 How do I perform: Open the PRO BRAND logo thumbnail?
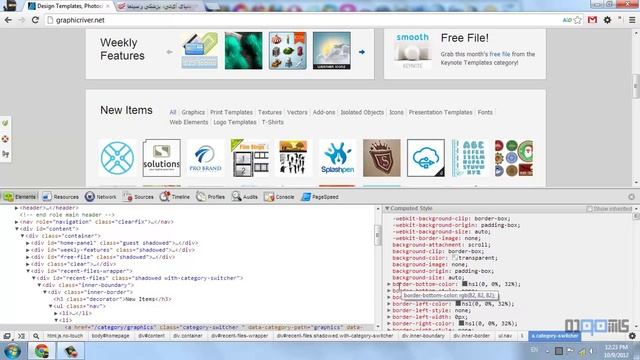click(x=205, y=158)
